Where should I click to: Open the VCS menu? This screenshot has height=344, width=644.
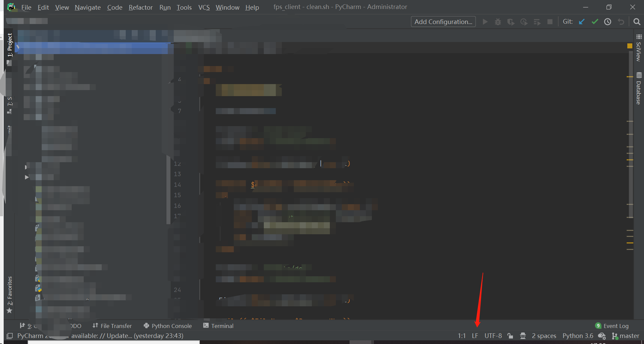pyautogui.click(x=204, y=7)
